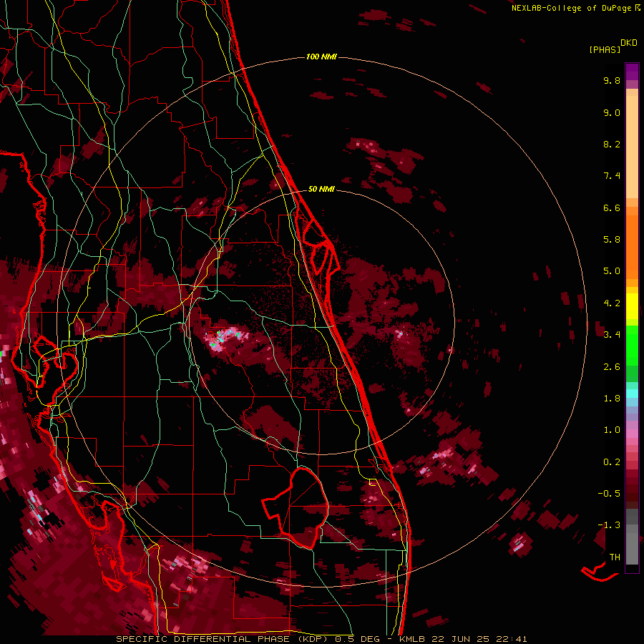The image size is (644, 644).
Task: Click the 5.8 legend value
Action: 612,240
